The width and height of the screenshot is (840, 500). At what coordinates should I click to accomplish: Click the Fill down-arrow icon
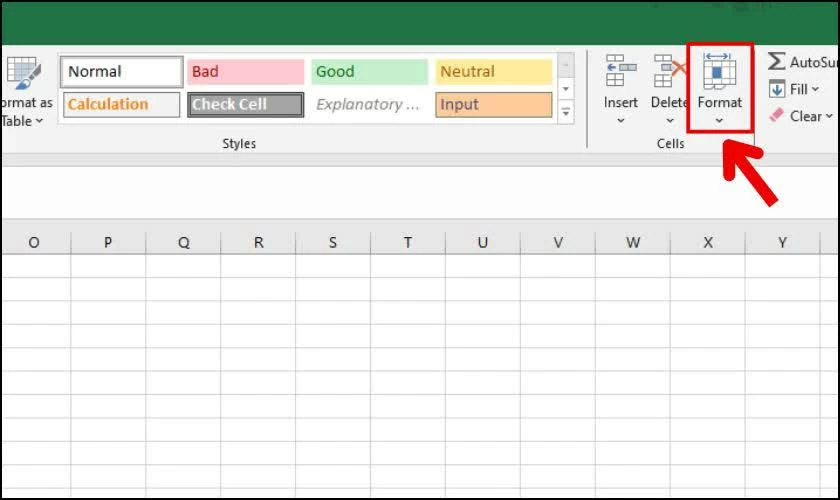776,89
